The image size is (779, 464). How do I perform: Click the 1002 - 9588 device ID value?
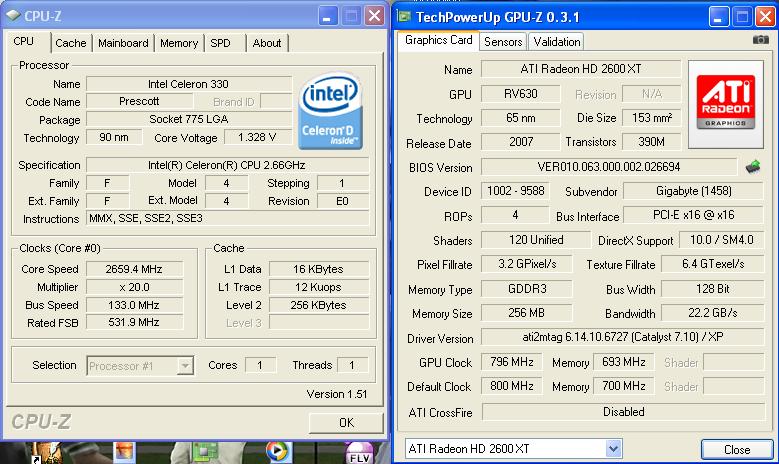(x=515, y=191)
